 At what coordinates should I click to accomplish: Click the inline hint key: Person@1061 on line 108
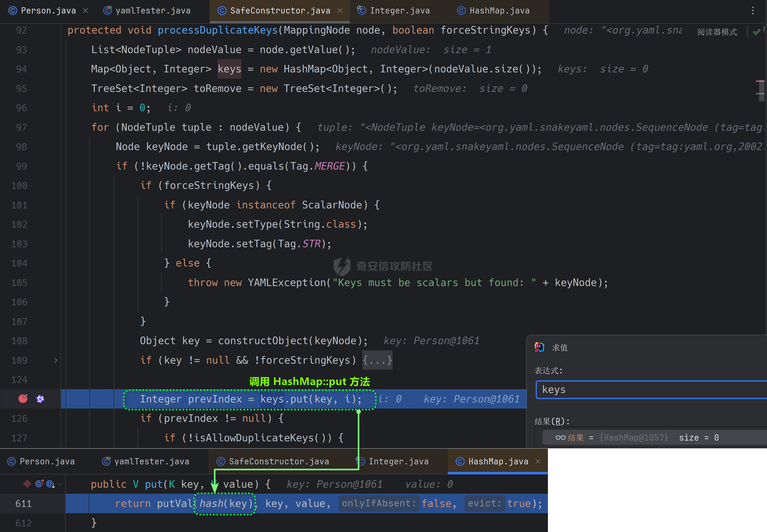pos(431,341)
